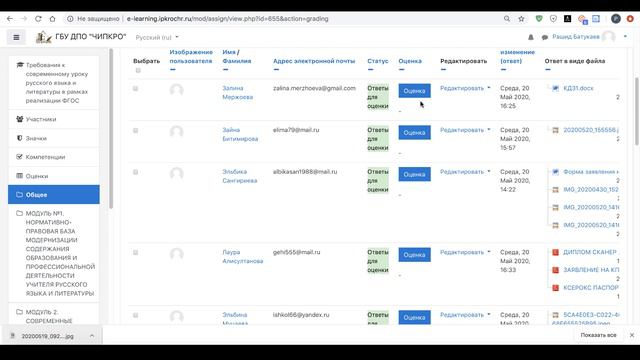This screenshot has height=360, width=640.
Task: Open Участники in the sidebar
Action: point(53,119)
